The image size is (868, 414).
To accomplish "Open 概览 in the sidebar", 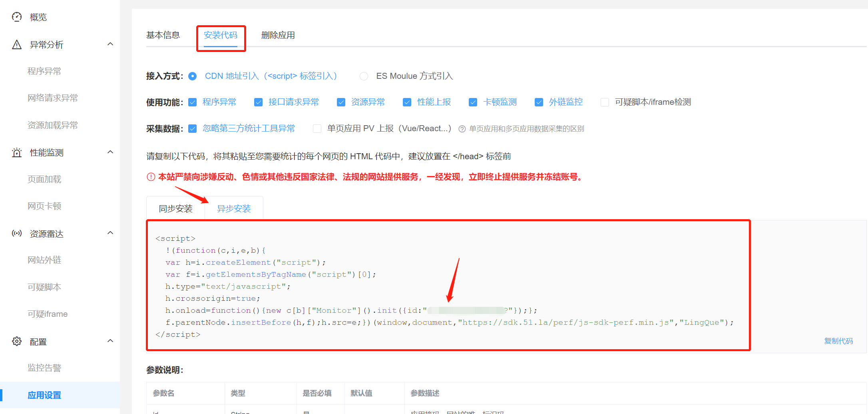I will click(38, 17).
